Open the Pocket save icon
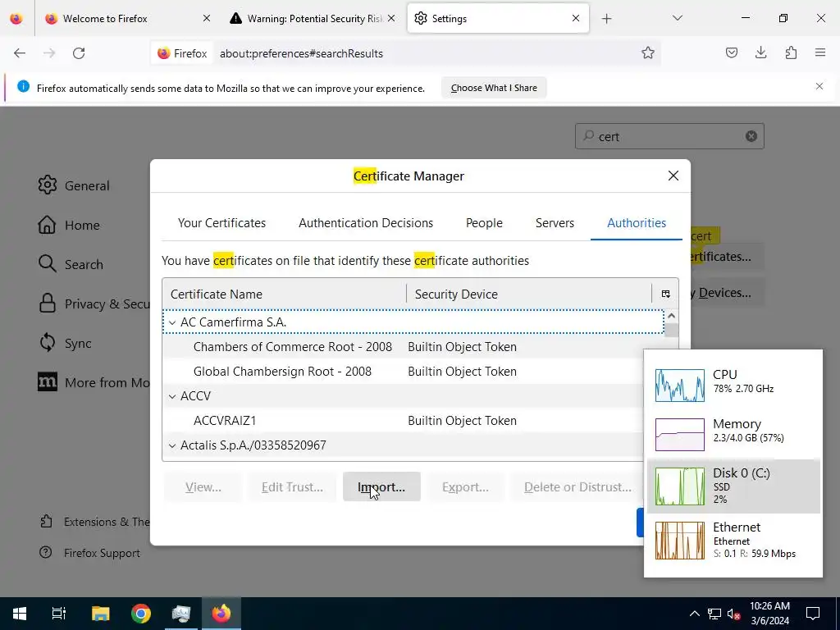840x630 pixels. (731, 53)
